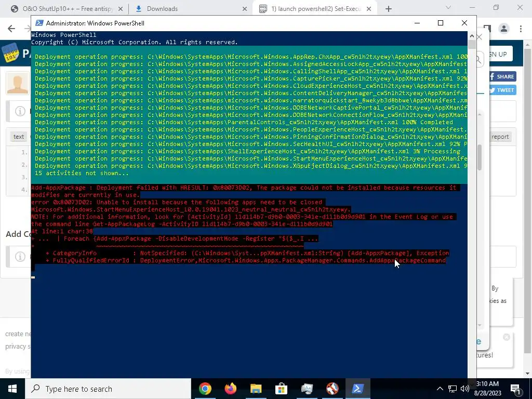Viewport: 532px width, 399px height.
Task: Open the monitor app taskbar icon
Action: point(307,389)
